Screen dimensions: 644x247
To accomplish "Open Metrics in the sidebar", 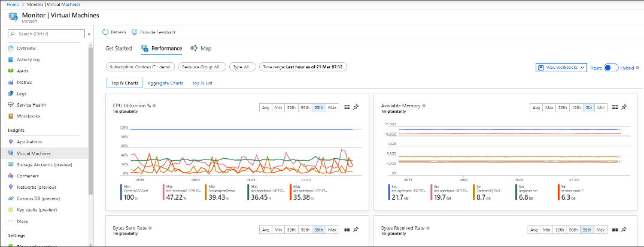I will pyautogui.click(x=24, y=82).
